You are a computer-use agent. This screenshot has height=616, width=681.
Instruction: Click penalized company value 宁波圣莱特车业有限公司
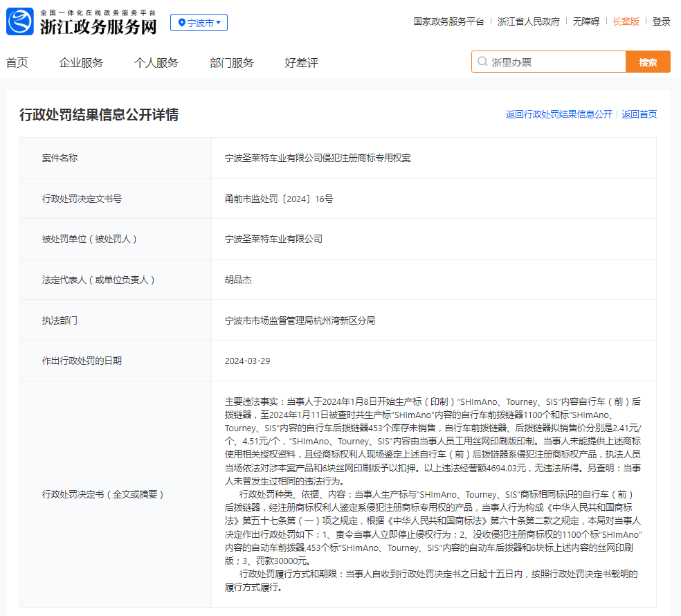pos(273,239)
